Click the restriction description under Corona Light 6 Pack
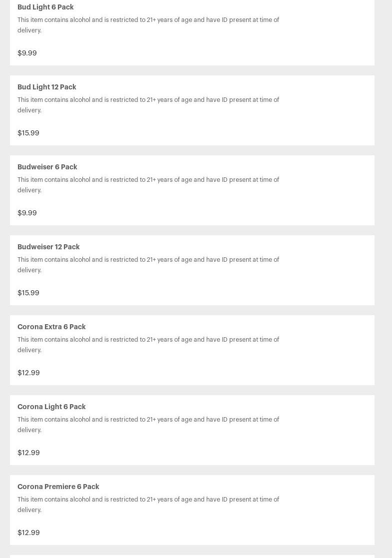Image resolution: width=392 pixels, height=558 pixels. click(x=148, y=425)
